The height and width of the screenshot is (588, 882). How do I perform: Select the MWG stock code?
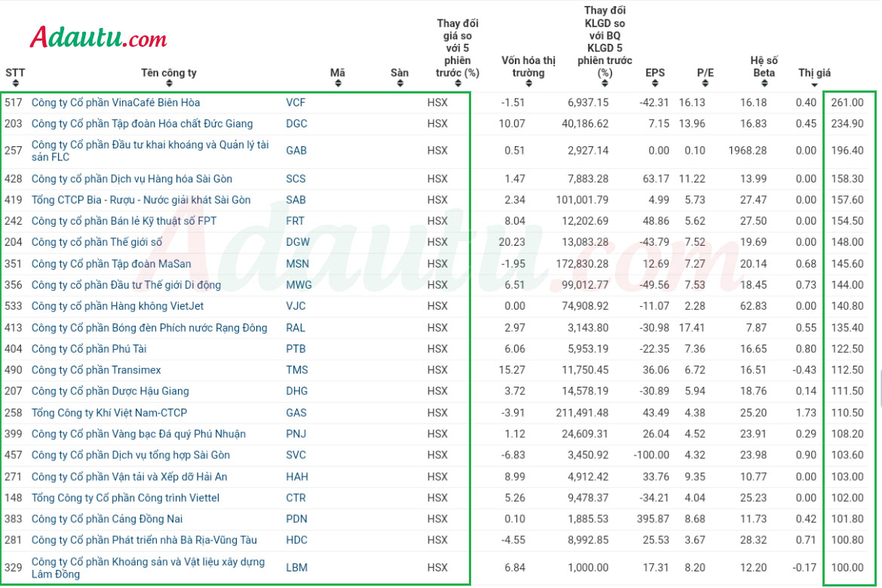coord(299,285)
